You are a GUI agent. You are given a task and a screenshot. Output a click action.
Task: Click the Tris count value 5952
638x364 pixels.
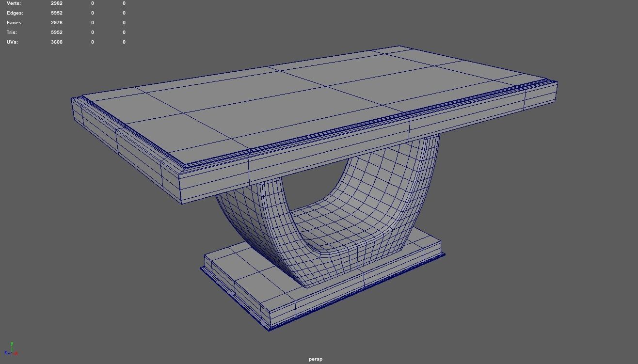pos(57,32)
